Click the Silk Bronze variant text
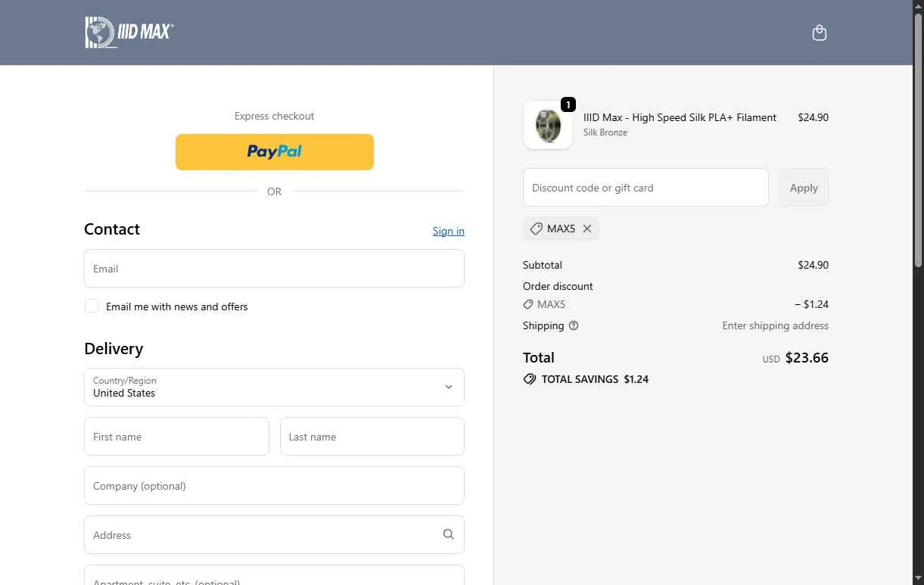Viewport: 924px width, 585px height. [605, 132]
